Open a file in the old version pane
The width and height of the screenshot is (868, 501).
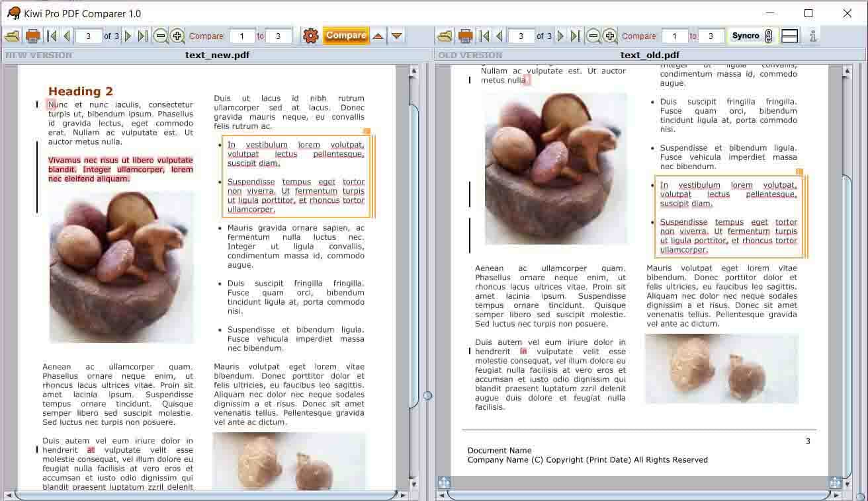[445, 36]
